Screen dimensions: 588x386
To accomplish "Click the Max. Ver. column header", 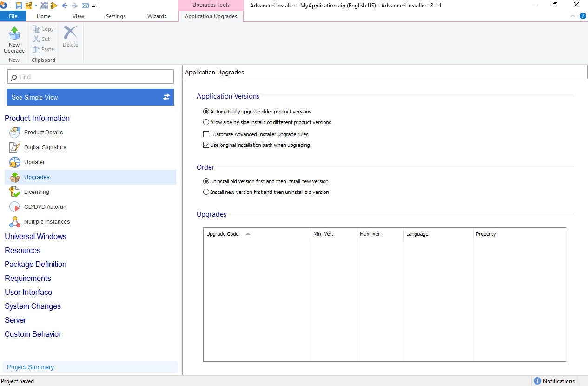I will coord(380,234).
